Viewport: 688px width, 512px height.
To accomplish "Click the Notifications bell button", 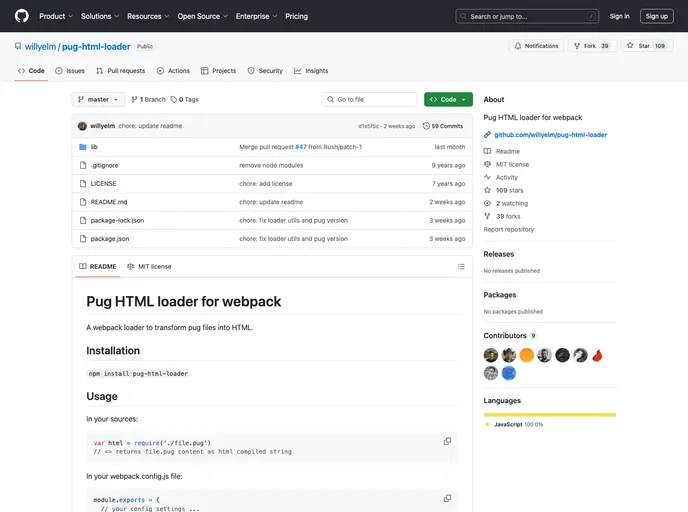I will pos(536,46).
